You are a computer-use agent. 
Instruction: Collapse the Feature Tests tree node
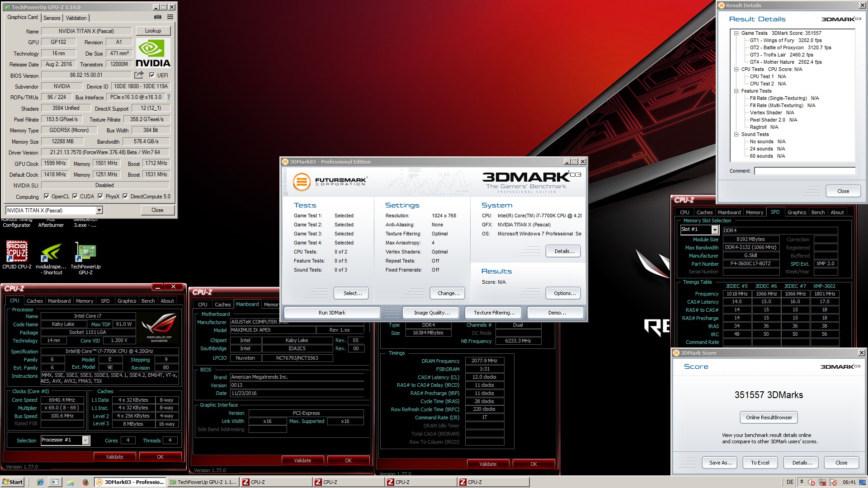(736, 91)
